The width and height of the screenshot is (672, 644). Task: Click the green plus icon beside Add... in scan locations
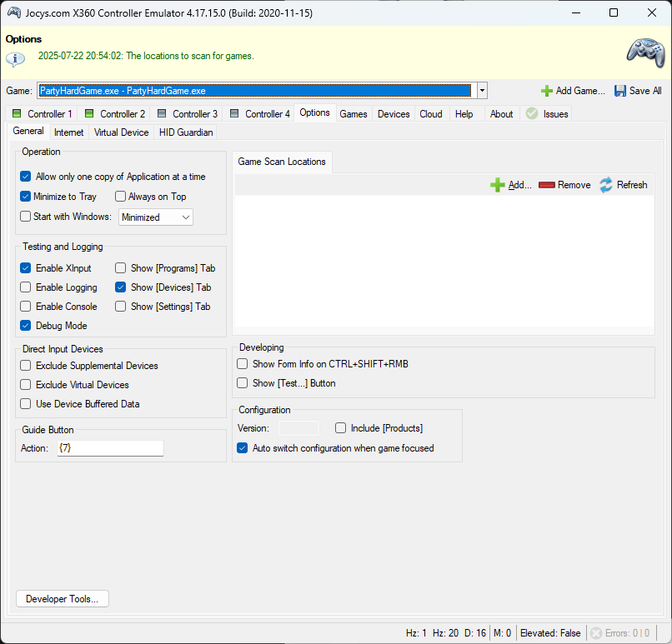[497, 185]
